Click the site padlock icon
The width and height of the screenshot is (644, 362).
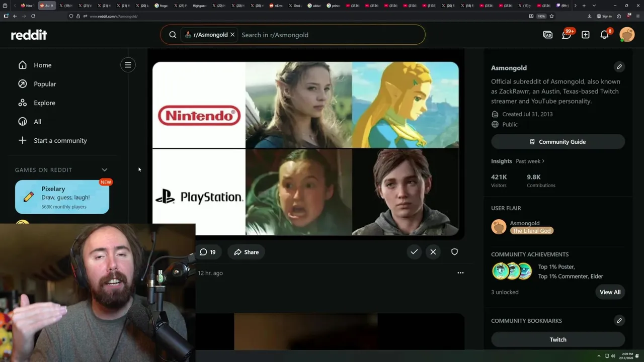point(78,16)
